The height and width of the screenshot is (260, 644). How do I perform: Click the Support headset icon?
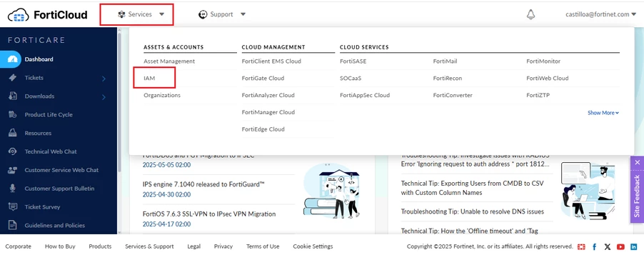tap(203, 14)
